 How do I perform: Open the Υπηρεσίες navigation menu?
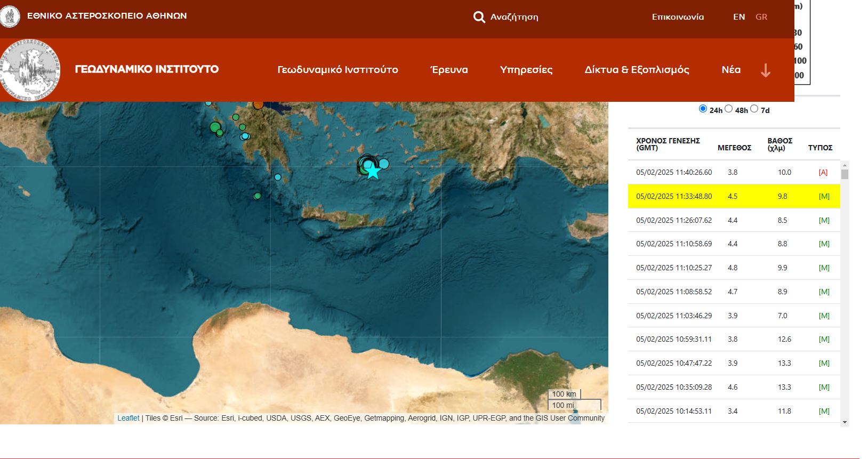[526, 70]
